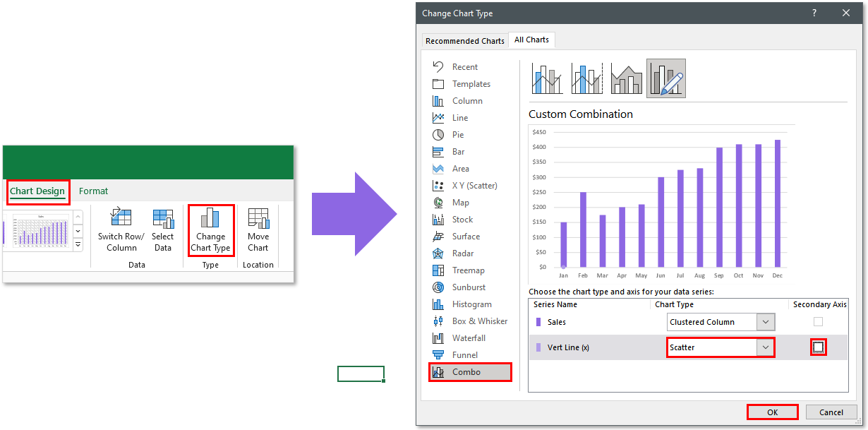Image resolution: width=868 pixels, height=430 pixels.
Task: Expand chart styles gallery more arrow
Action: 78,245
